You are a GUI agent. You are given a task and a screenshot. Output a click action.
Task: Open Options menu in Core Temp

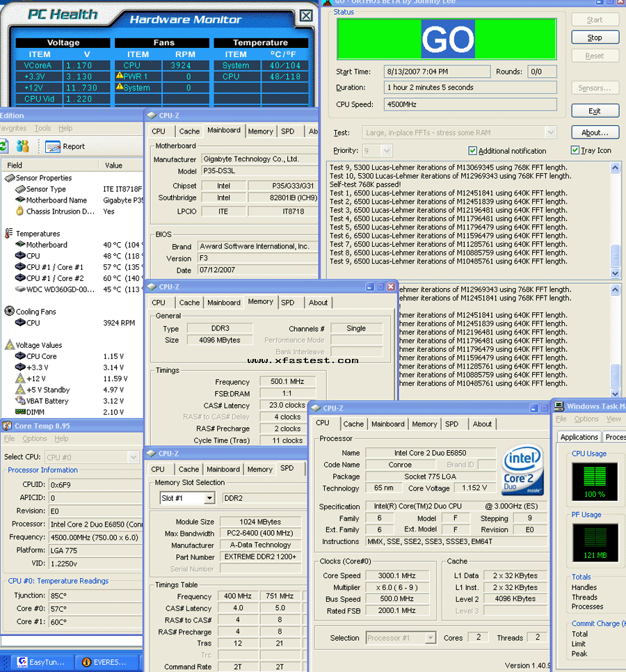point(35,438)
